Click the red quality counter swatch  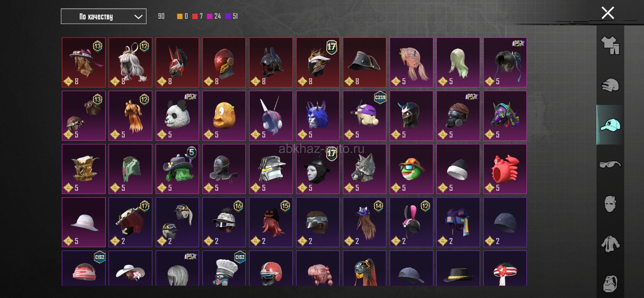pyautogui.click(x=195, y=16)
